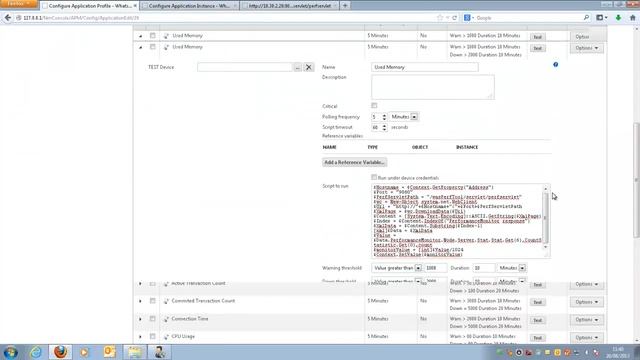Click the blue help icon beside Name

click(x=556, y=64)
